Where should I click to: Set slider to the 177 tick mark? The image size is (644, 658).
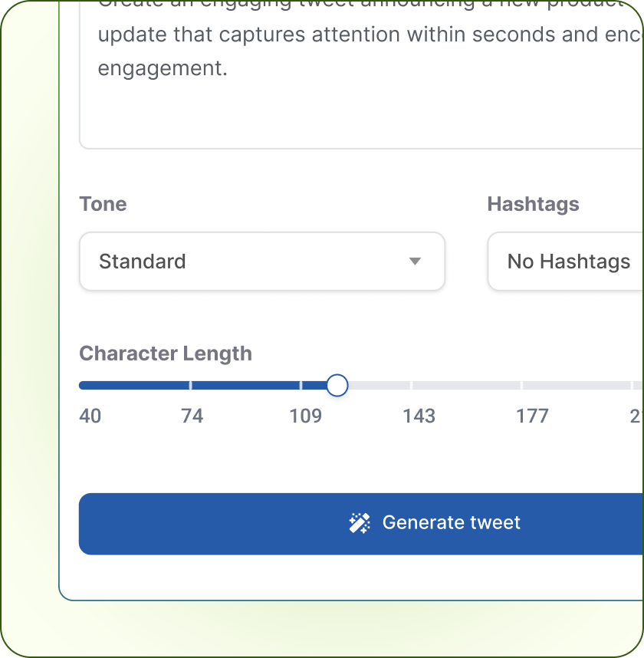click(521, 385)
